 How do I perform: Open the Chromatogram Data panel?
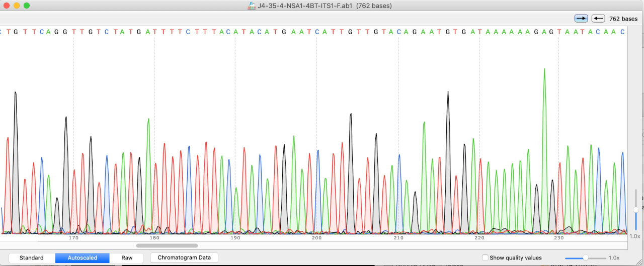click(x=184, y=258)
